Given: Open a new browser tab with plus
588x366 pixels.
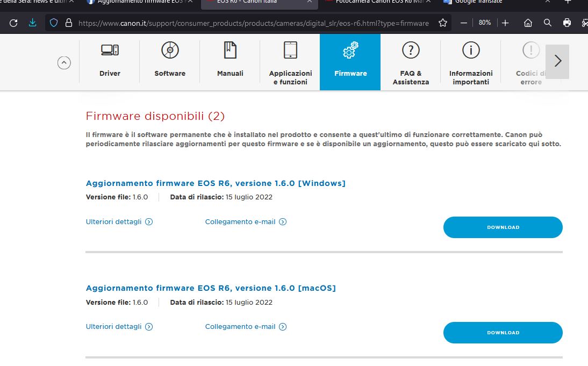Looking at the screenshot, I should point(568,2).
